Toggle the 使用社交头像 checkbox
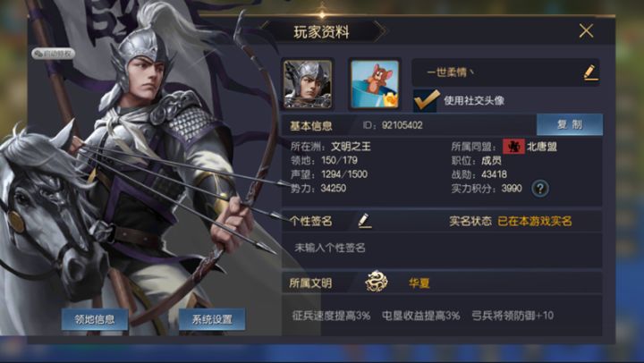644x363 pixels. click(426, 101)
